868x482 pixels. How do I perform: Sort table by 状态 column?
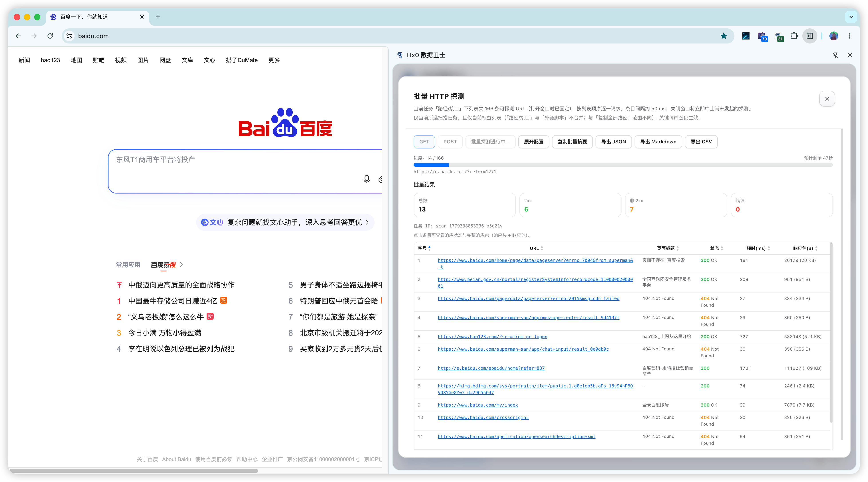pyautogui.click(x=716, y=248)
